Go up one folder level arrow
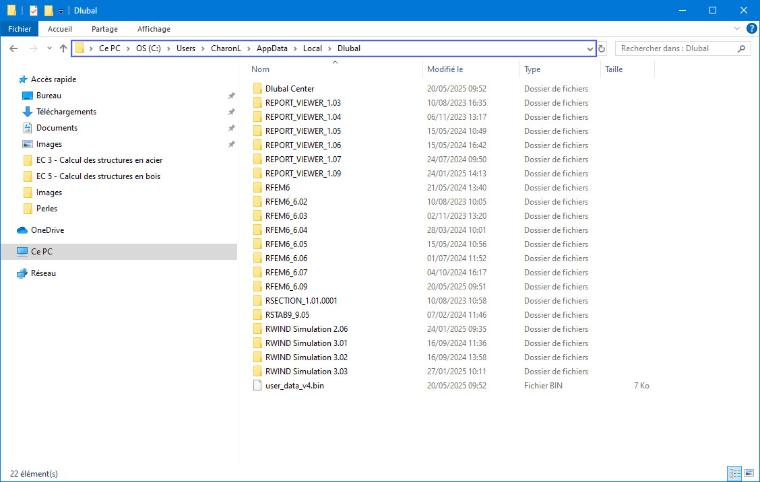The width and height of the screenshot is (760, 482). [x=63, y=48]
